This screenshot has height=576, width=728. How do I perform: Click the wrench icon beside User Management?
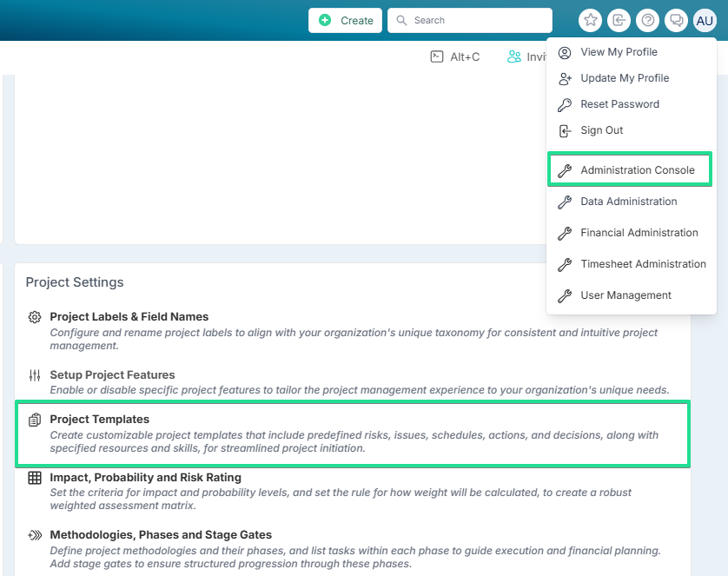[x=565, y=295]
